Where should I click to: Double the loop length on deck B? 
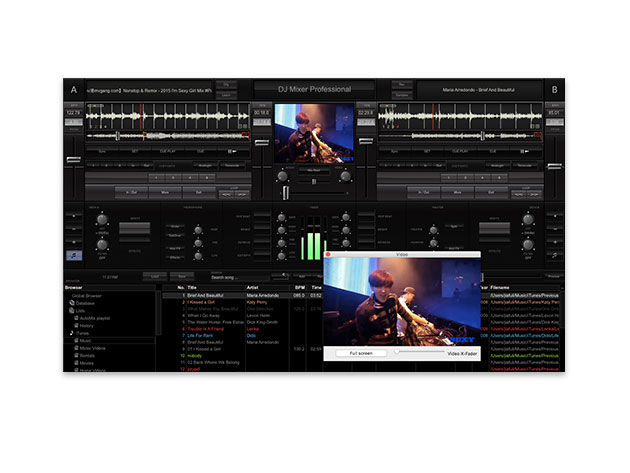(534, 195)
